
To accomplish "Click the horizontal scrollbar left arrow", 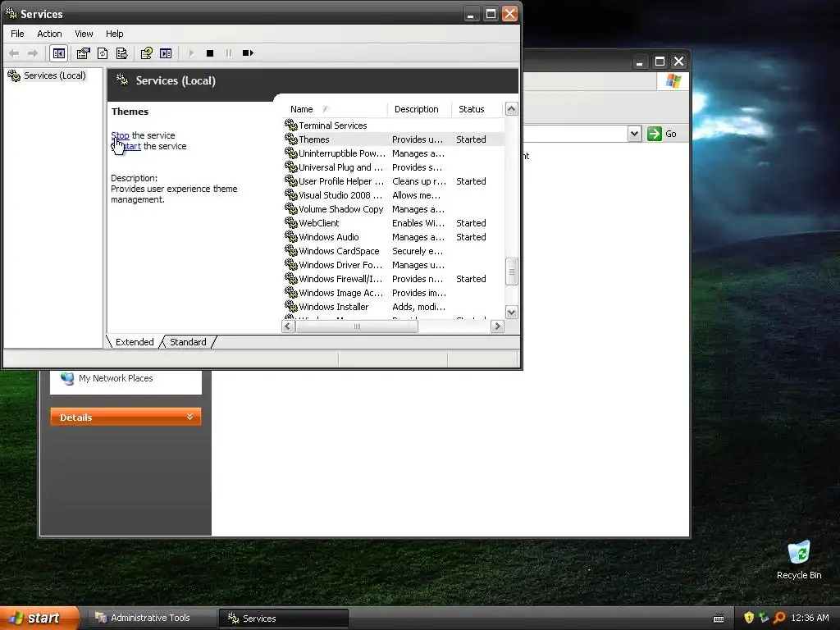I will pos(288,326).
